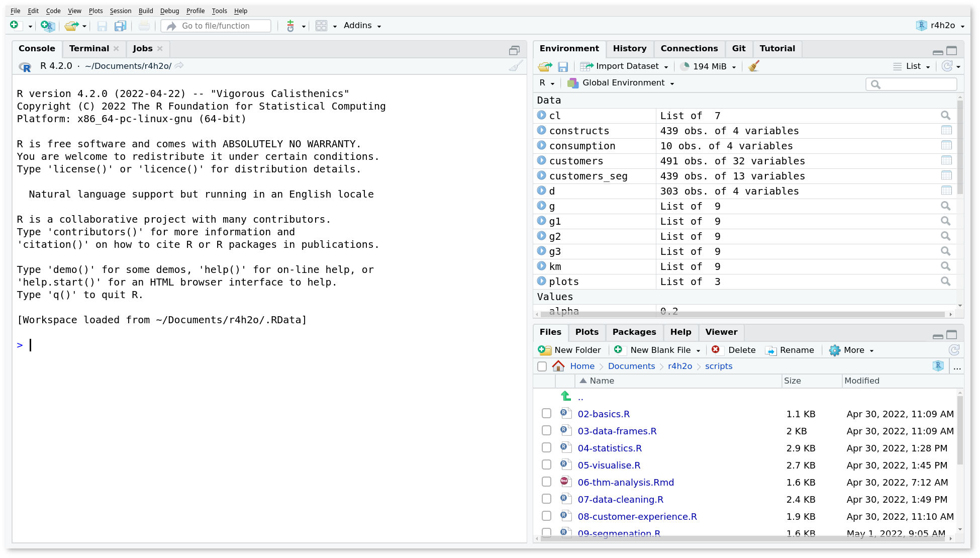This screenshot has width=980, height=558.
Task: Toggle the select-all files checkbox
Action: click(x=542, y=366)
